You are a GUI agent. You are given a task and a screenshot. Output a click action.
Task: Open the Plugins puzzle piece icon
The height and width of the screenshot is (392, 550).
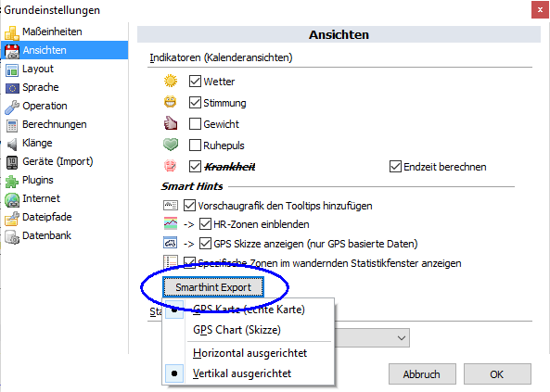(x=12, y=181)
